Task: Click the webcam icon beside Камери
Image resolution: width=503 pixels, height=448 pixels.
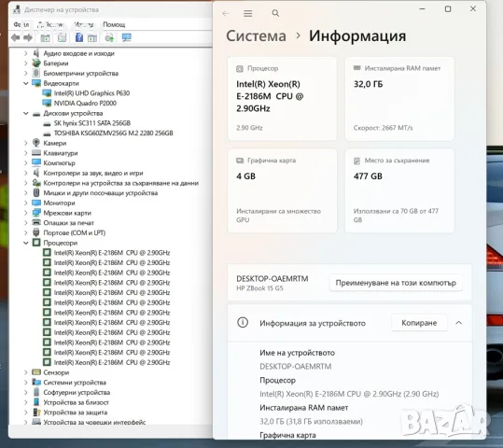Action: (x=36, y=143)
